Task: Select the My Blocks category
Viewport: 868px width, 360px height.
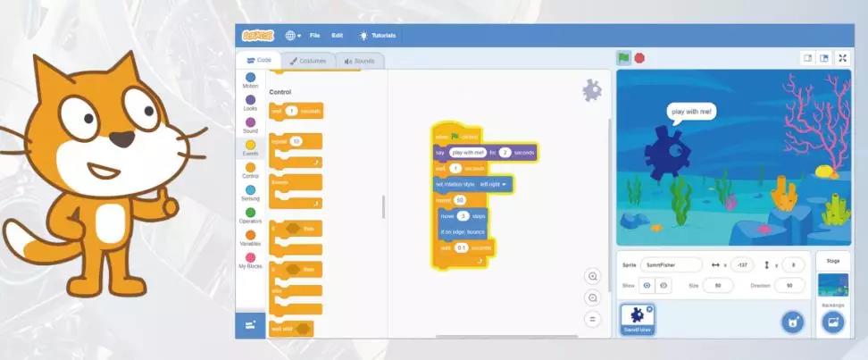Action: (250, 260)
